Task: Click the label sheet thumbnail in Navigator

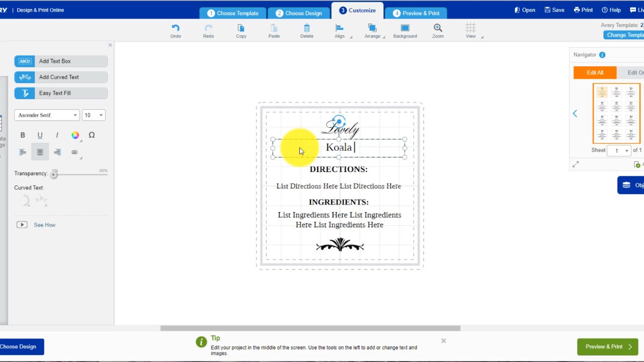Action: [616, 114]
